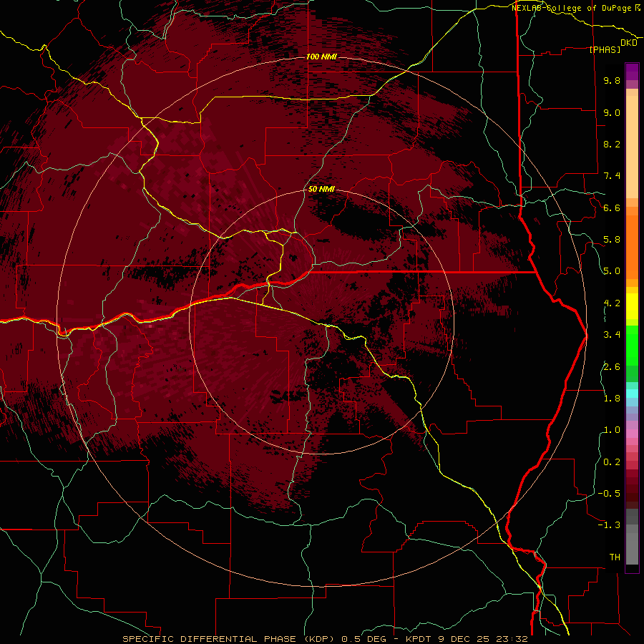This screenshot has height=644, width=644.
Task: Click the [PHAS] legend unit label
Action: pos(605,49)
